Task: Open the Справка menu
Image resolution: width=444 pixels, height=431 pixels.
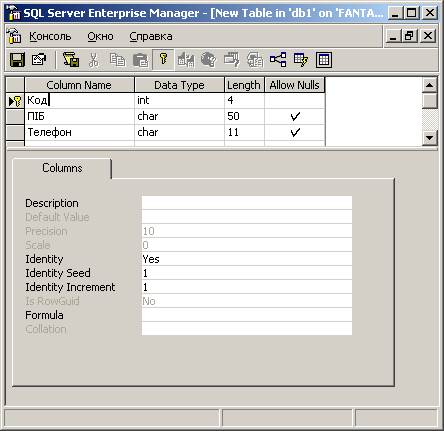Action: point(151,36)
